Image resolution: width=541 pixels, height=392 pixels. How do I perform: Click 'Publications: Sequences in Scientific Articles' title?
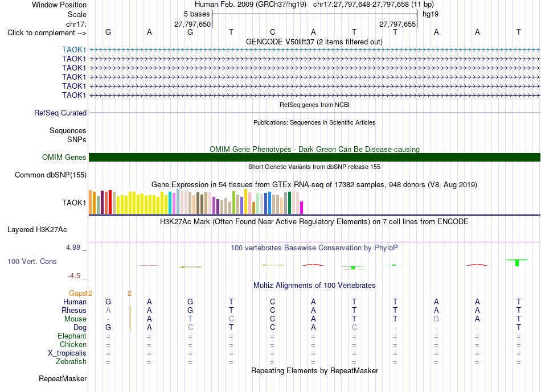[x=314, y=122]
